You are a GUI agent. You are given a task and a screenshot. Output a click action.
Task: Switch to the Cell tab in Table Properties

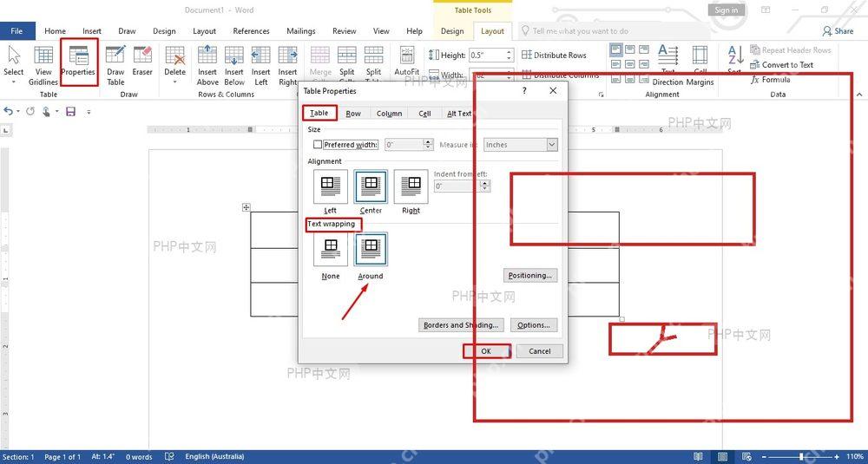[x=424, y=114]
